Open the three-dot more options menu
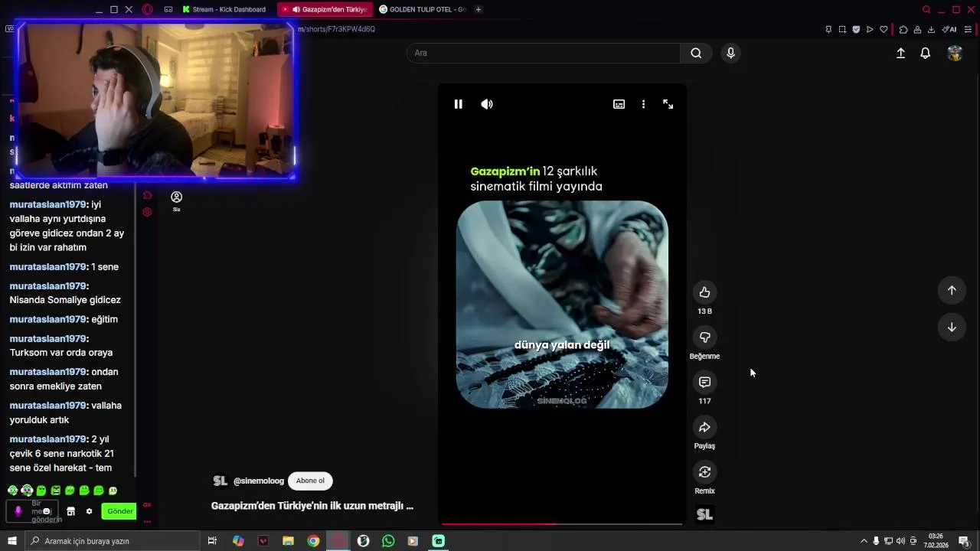 (643, 104)
